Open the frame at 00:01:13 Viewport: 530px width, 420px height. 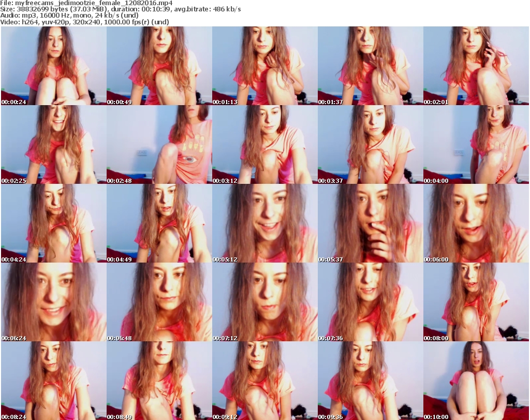pos(264,66)
